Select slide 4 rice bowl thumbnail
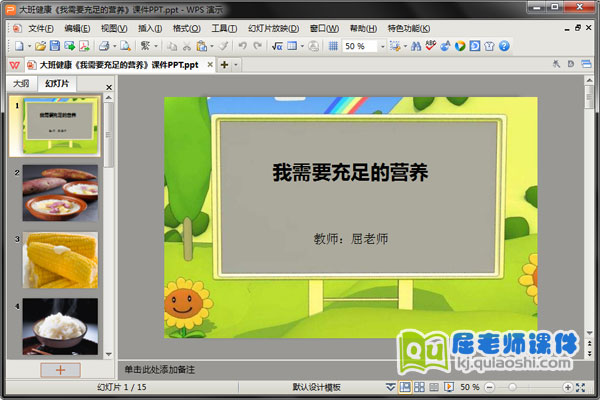Viewport: 600px width, 400px height. (x=60, y=327)
